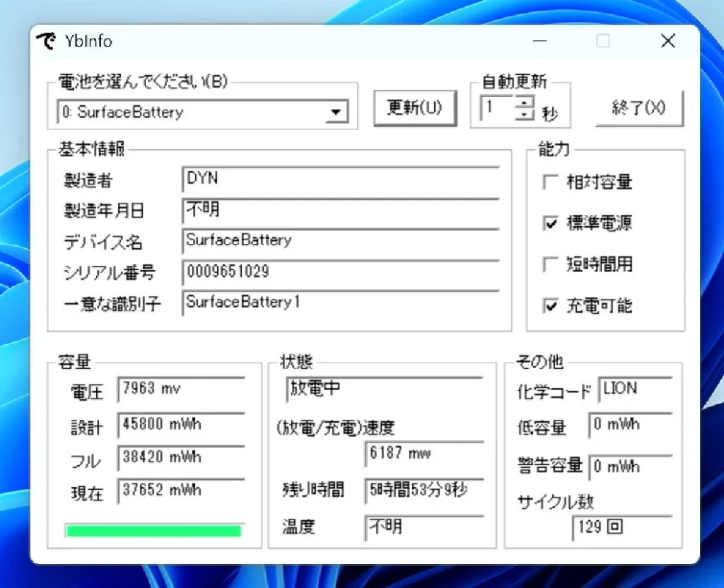Click the YbInfo app icon in title bar
The height and width of the screenshot is (588, 724).
(x=46, y=42)
